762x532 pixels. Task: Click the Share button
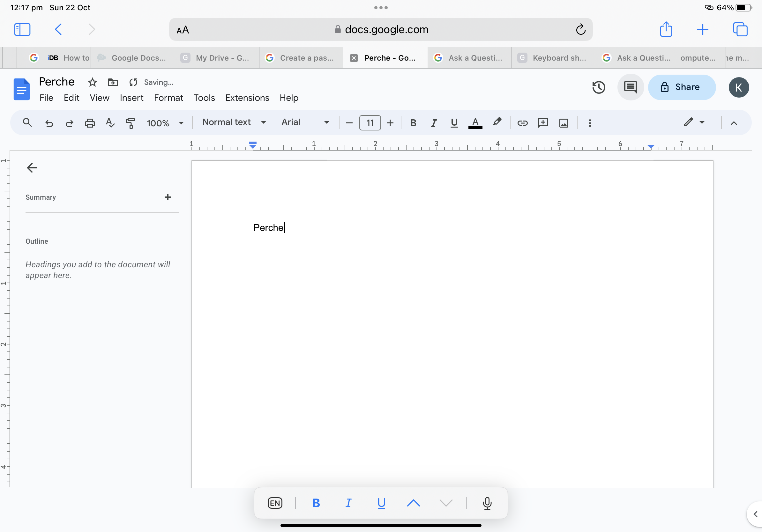coord(681,87)
